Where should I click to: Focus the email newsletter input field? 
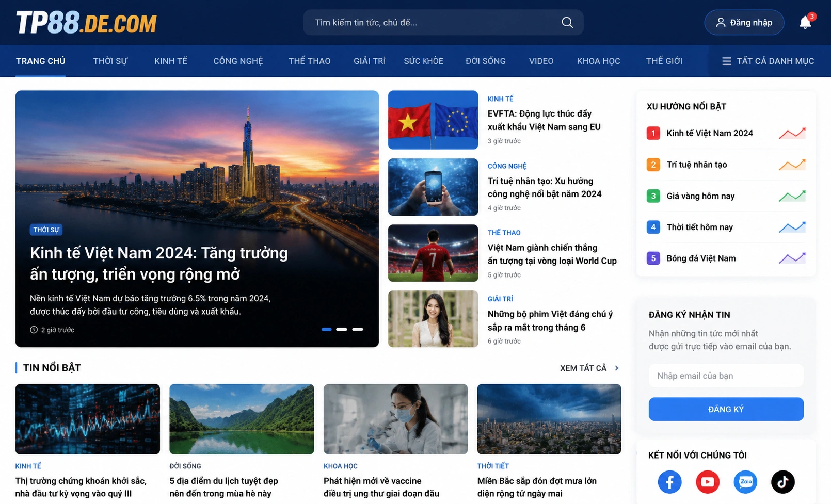point(726,376)
